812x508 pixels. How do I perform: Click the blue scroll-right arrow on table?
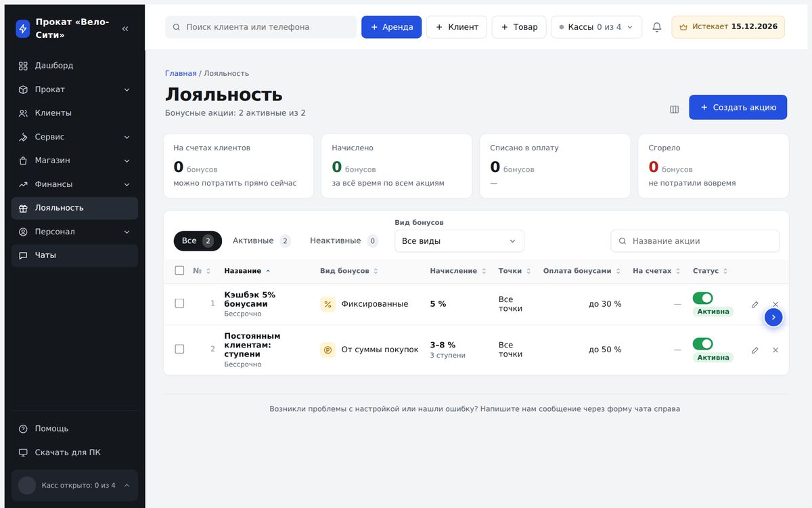pyautogui.click(x=773, y=317)
